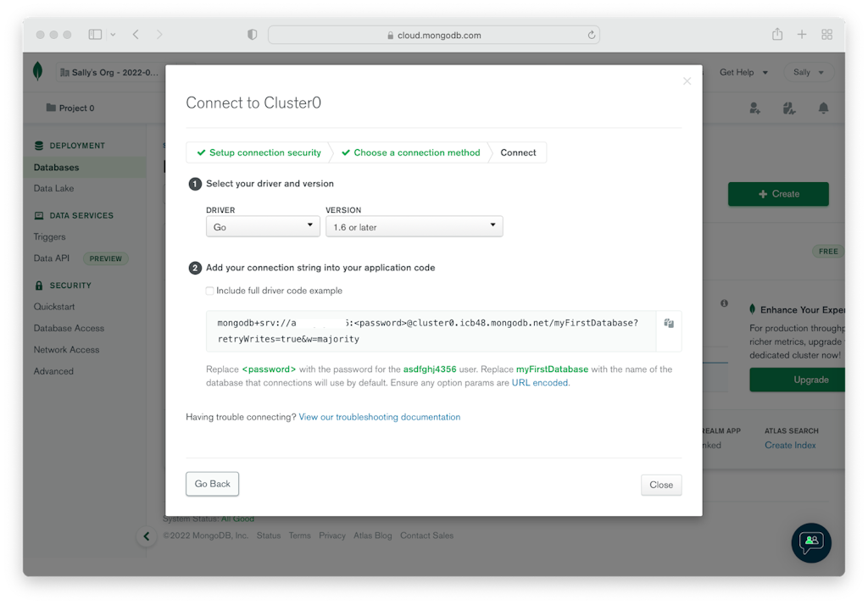Viewport: 868px width, 605px height.
Task: Click Safari's share icon
Action: (776, 35)
